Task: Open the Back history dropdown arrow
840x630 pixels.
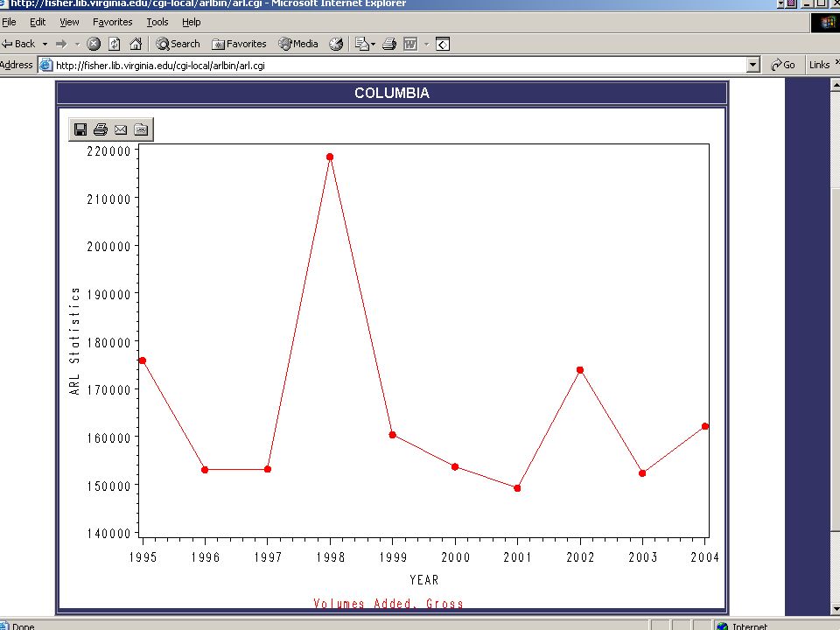Action: (x=45, y=44)
